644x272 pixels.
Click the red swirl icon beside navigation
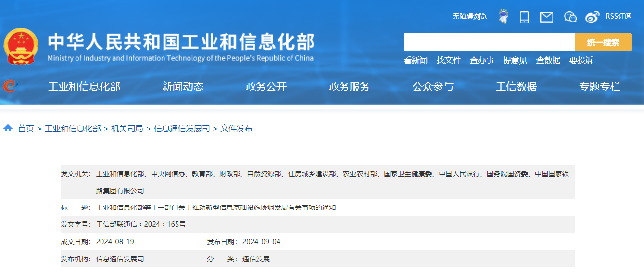click(10, 86)
